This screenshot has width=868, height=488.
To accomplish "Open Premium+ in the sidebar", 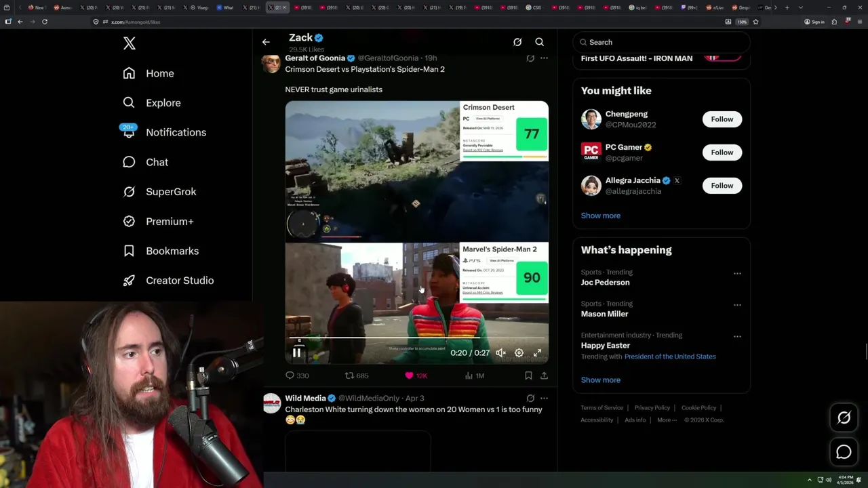I will coord(159,222).
